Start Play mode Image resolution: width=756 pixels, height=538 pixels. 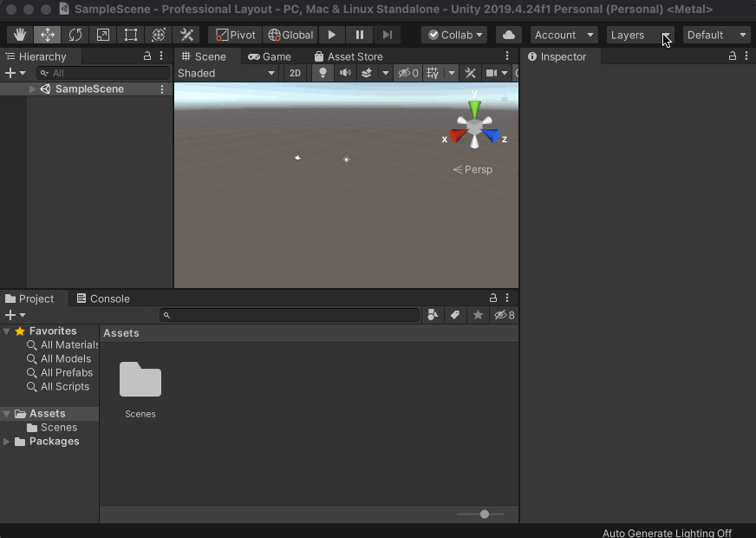click(x=332, y=35)
